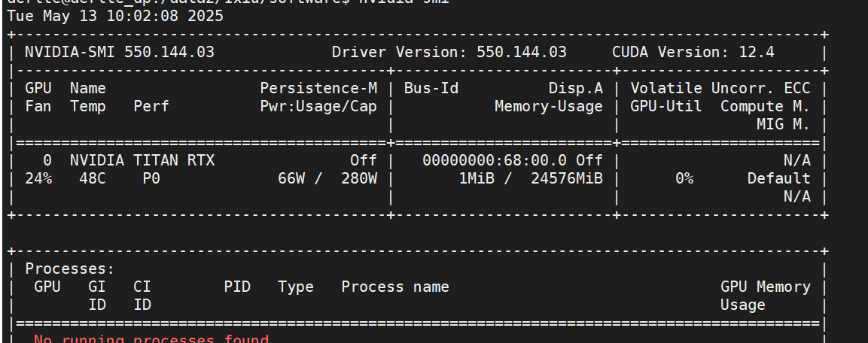Click the Driver Version 550.144.03 text
Viewport: 868px width, 343px height.
point(449,53)
